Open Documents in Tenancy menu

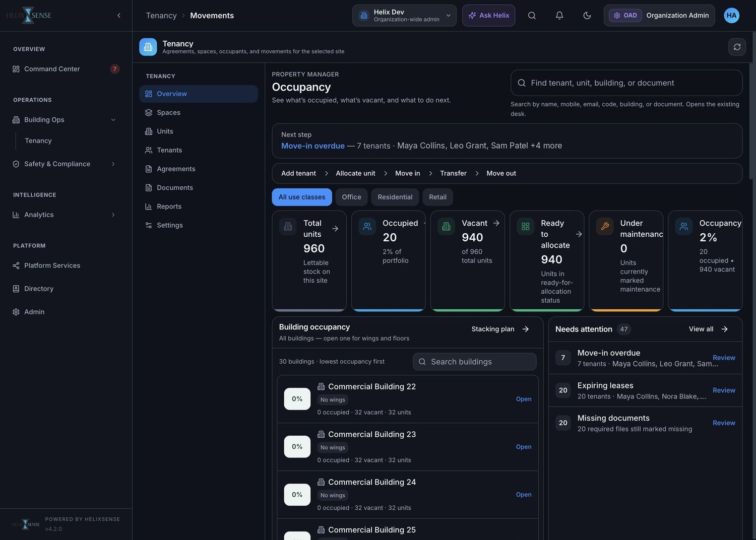(x=199, y=188)
